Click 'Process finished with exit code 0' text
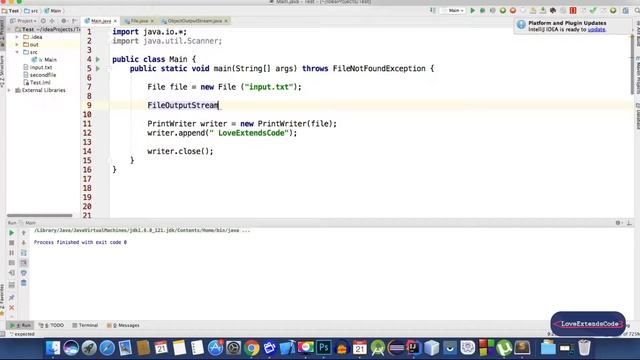Viewport: 640px width, 360px height. click(80, 242)
